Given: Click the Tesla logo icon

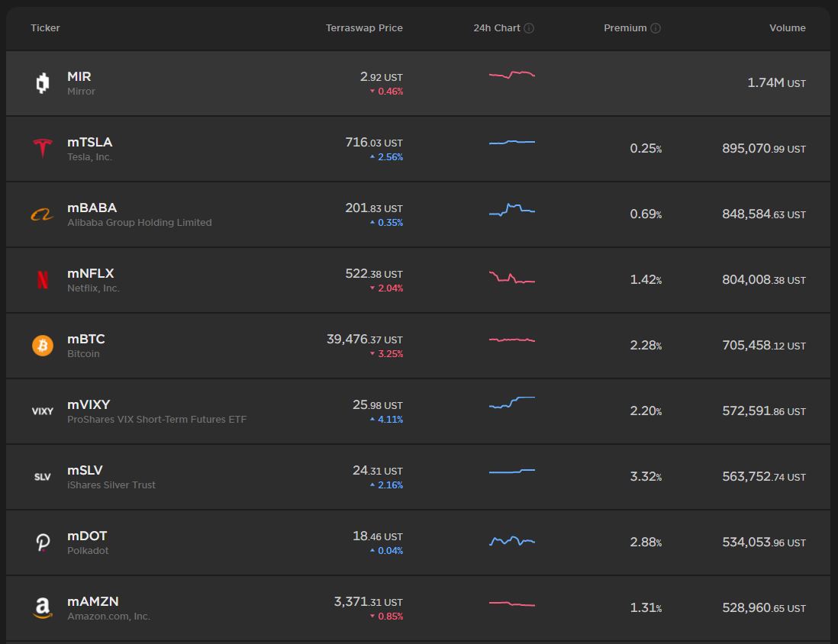Looking at the screenshot, I should (43, 148).
